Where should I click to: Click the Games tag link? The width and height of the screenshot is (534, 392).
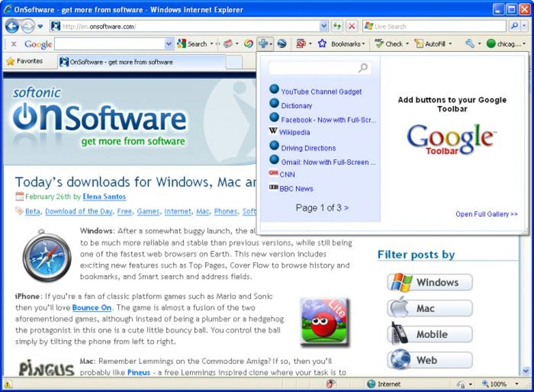point(148,211)
